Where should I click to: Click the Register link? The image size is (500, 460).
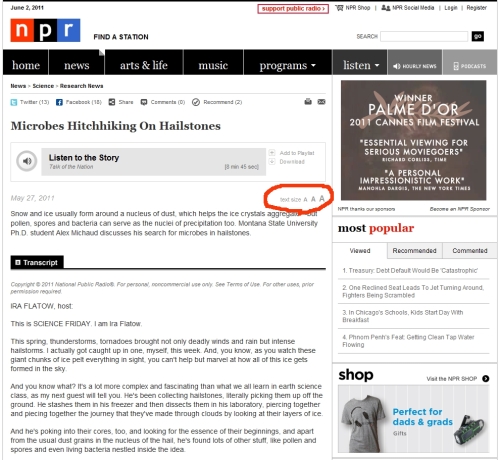pyautogui.click(x=476, y=8)
